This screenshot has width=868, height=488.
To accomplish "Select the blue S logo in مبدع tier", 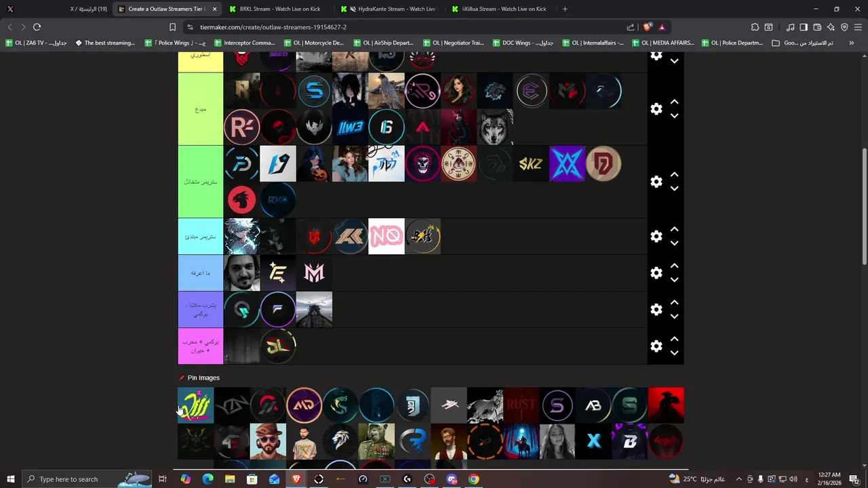I will (x=314, y=91).
